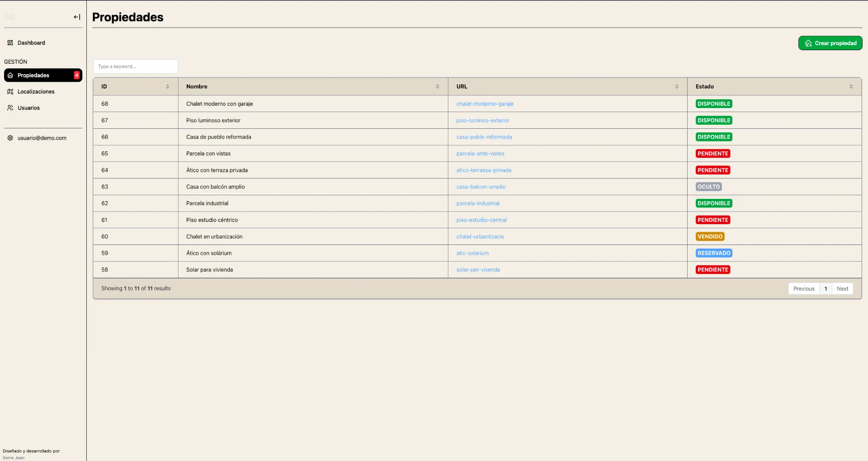
Task: Click the gear icon next to usuario@demo.com
Action: coord(9,138)
